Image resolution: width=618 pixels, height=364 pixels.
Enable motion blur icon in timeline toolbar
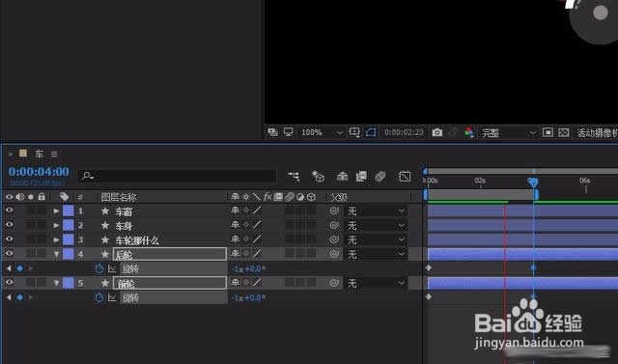379,176
